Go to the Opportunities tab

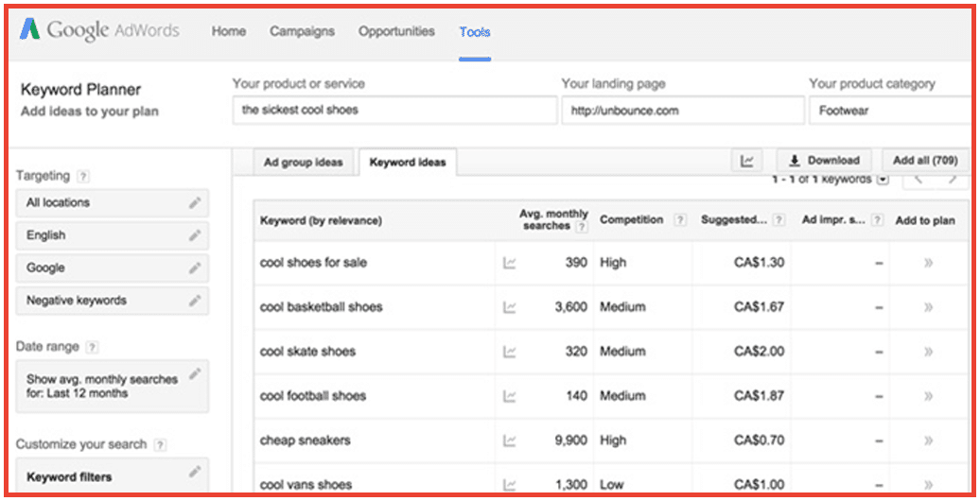[396, 31]
